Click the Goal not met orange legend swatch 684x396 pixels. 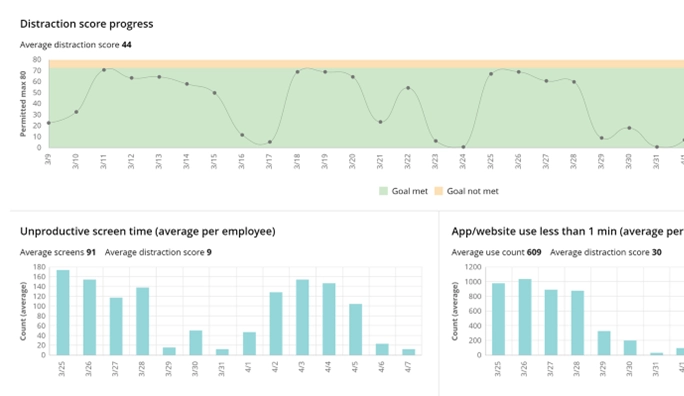438,191
